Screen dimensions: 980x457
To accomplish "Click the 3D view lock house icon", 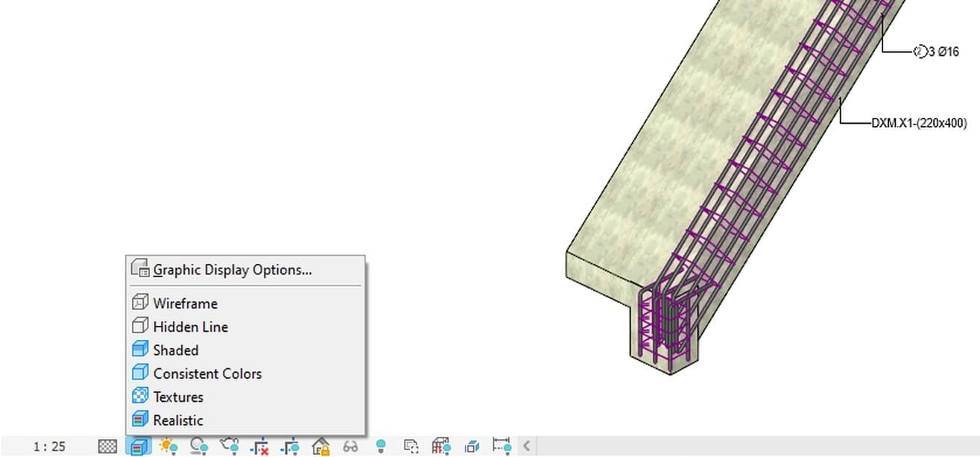I will (x=320, y=447).
